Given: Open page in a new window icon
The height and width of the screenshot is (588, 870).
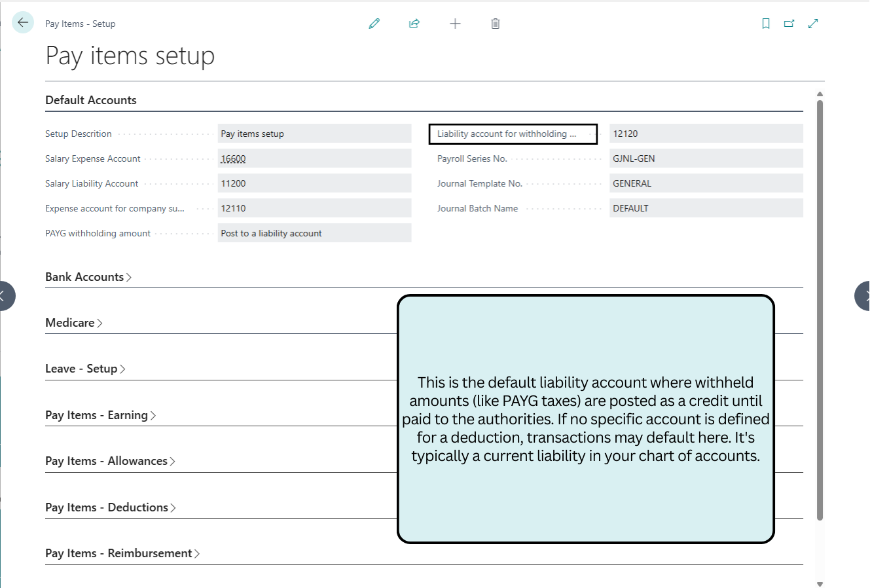Looking at the screenshot, I should tap(789, 23).
